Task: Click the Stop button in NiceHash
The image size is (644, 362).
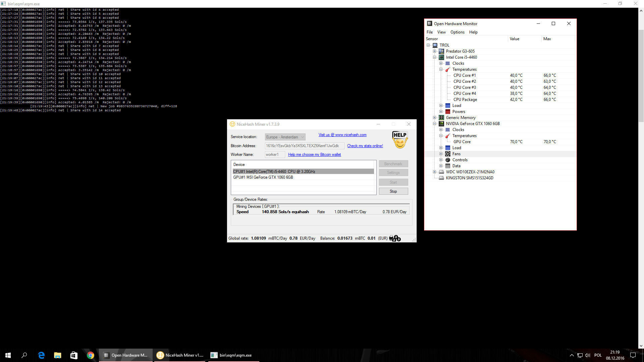Action: coord(393,191)
